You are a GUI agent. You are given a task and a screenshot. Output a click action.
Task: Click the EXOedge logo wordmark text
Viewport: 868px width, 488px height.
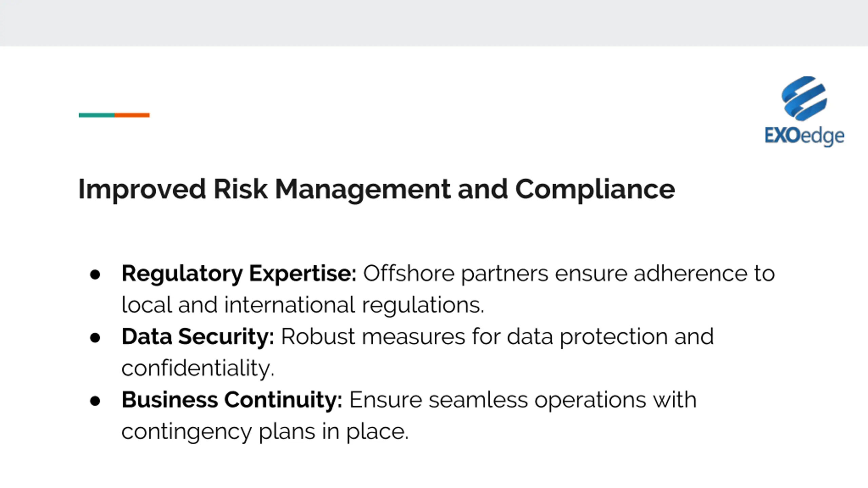[804, 136]
